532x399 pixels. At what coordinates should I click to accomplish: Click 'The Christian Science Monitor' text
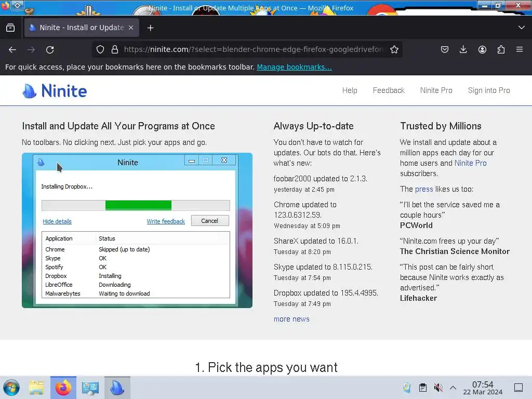[x=455, y=251]
